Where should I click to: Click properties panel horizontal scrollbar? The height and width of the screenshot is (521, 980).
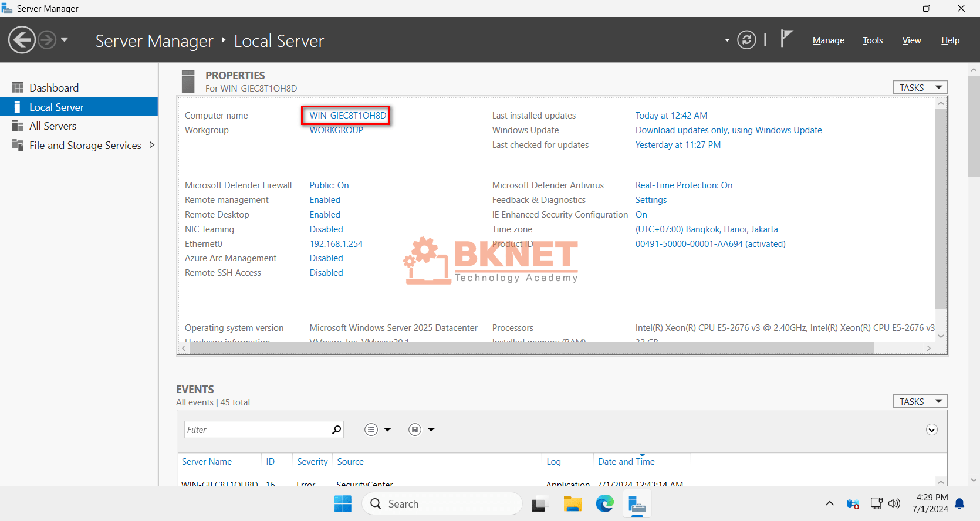[532, 348]
